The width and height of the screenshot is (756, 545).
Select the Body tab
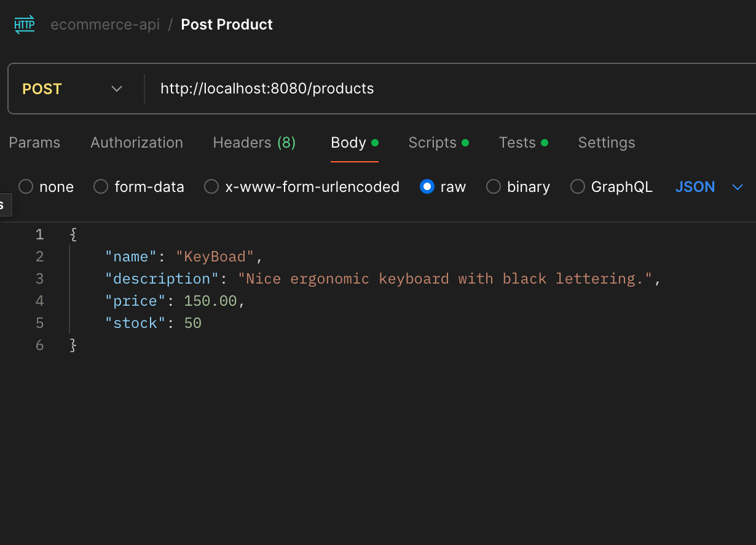pyautogui.click(x=348, y=143)
